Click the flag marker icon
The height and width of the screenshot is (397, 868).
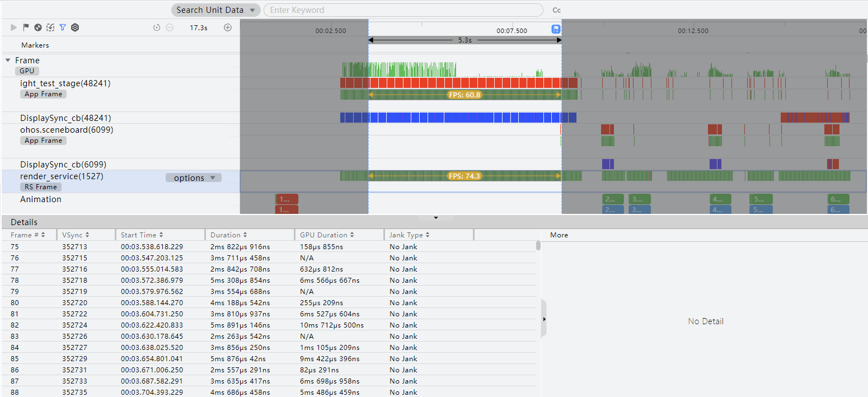pyautogui.click(x=26, y=27)
